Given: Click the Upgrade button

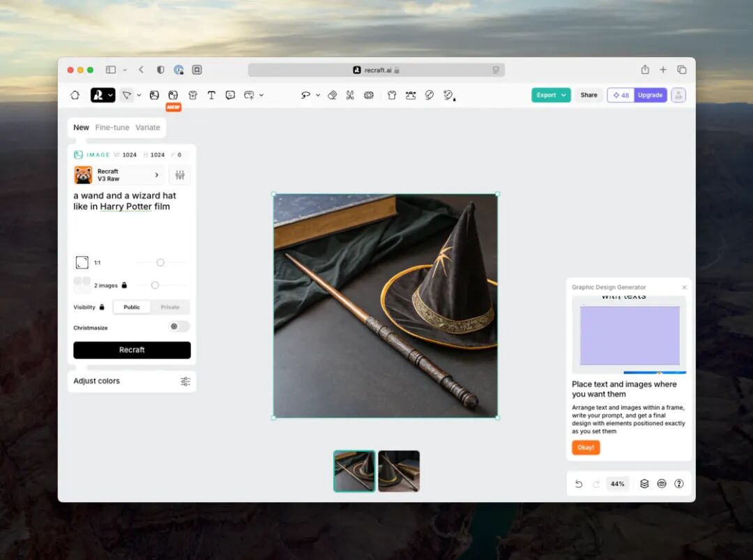Looking at the screenshot, I should 651,95.
